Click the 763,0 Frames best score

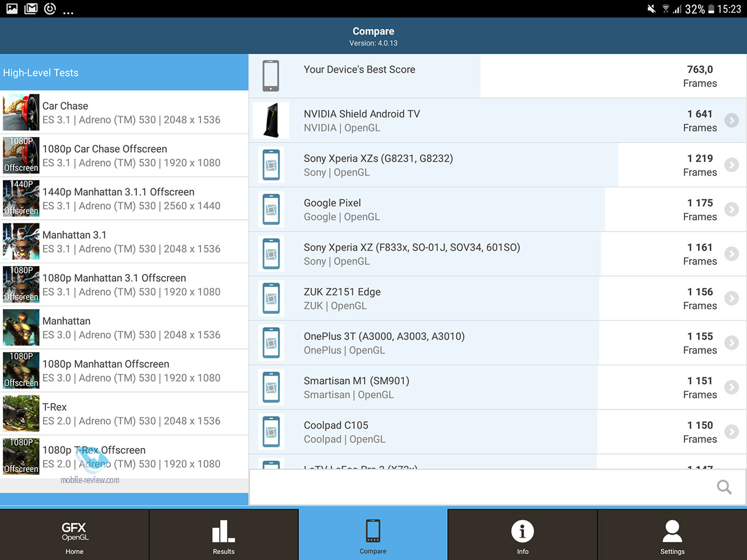[x=700, y=76]
